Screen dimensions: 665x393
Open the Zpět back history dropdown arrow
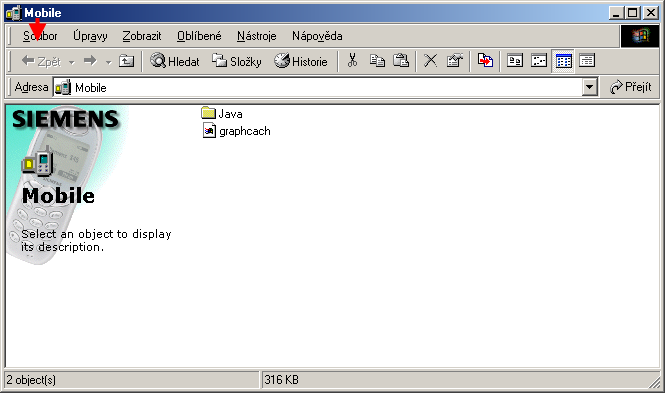point(72,62)
